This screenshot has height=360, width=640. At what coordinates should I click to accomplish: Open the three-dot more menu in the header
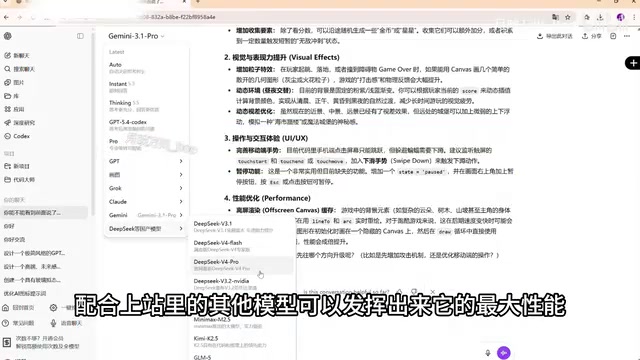tap(627, 36)
